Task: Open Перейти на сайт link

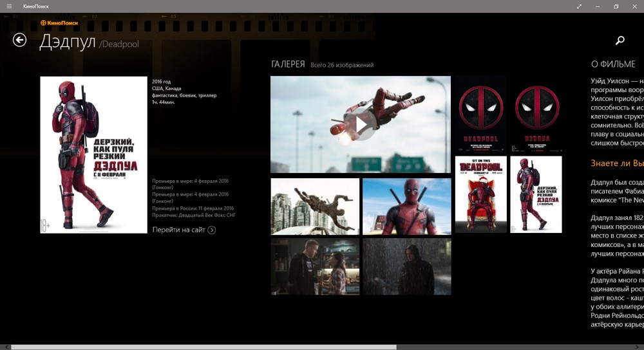Action: [x=184, y=230]
